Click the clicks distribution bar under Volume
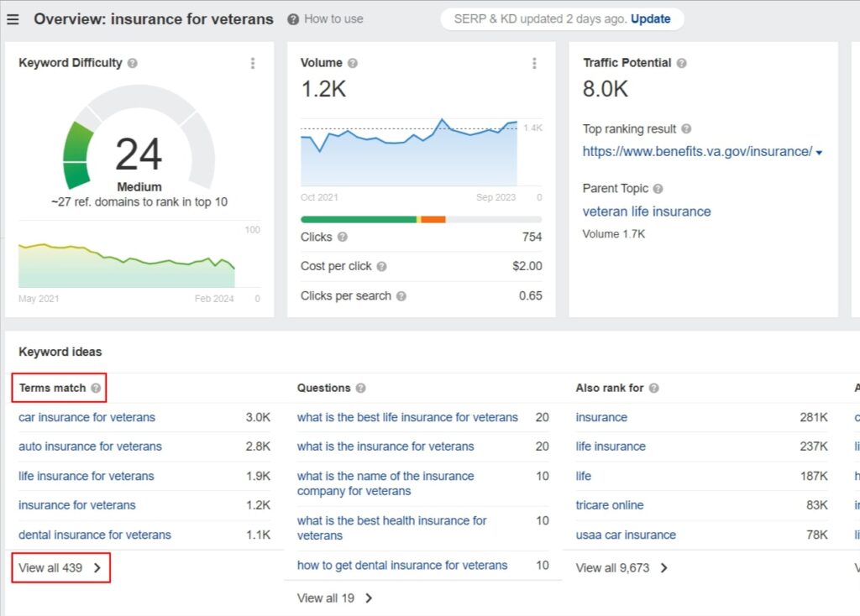This screenshot has width=860, height=616. click(421, 220)
